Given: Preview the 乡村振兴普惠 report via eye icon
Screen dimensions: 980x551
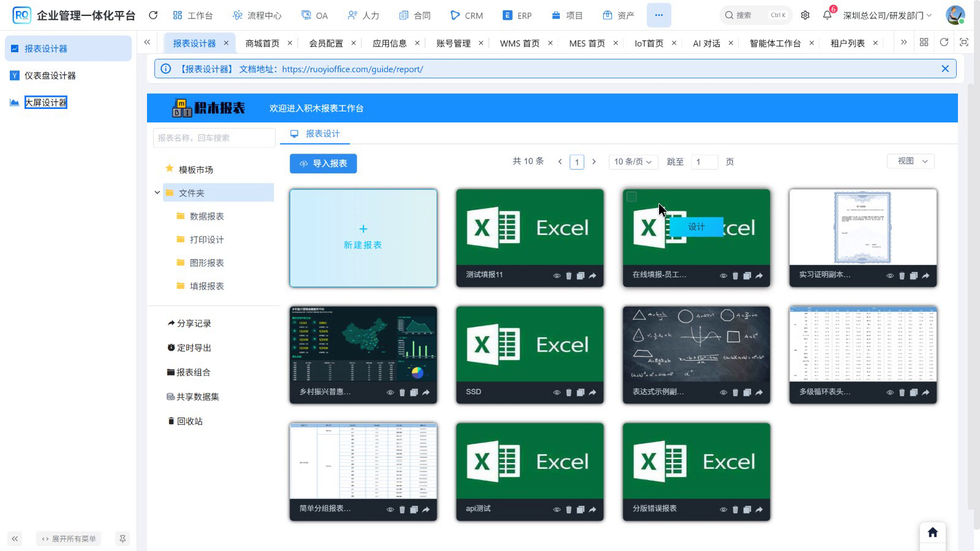Looking at the screenshot, I should coord(390,392).
